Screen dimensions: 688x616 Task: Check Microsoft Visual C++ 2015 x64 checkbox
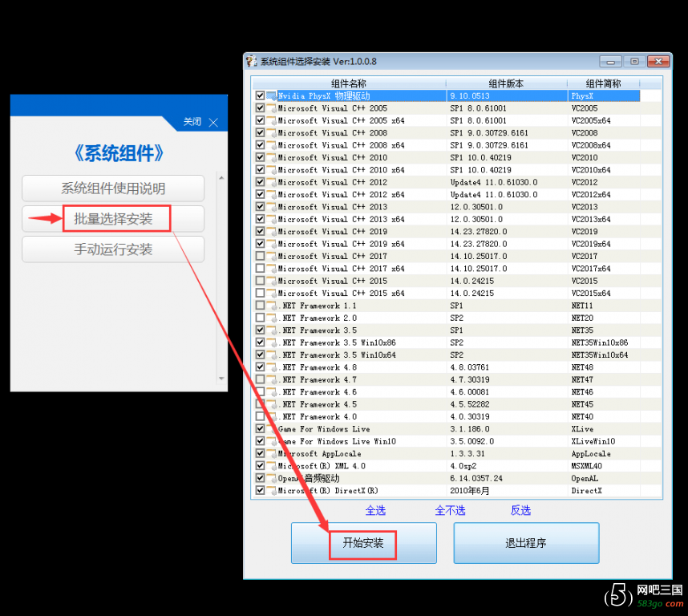pos(260,293)
